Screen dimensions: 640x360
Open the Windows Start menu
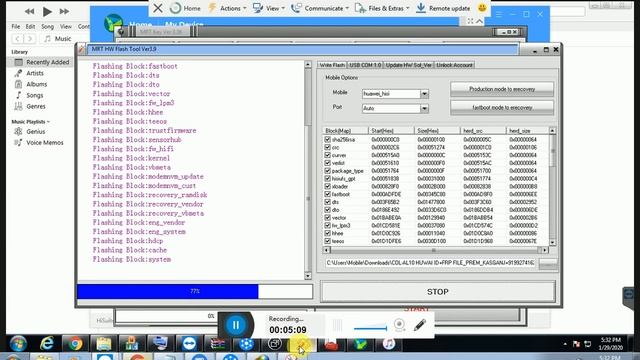point(18,344)
